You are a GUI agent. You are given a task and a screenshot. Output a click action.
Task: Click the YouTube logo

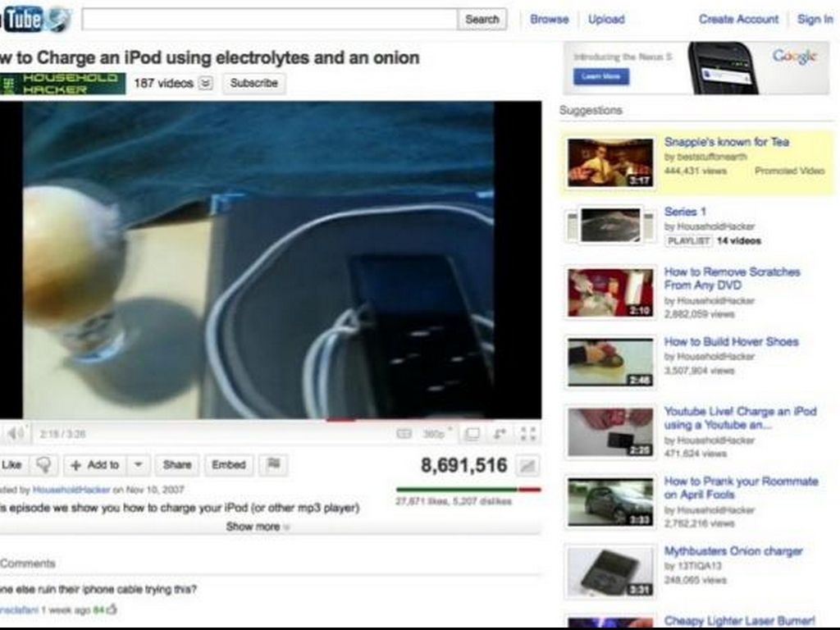(36, 20)
